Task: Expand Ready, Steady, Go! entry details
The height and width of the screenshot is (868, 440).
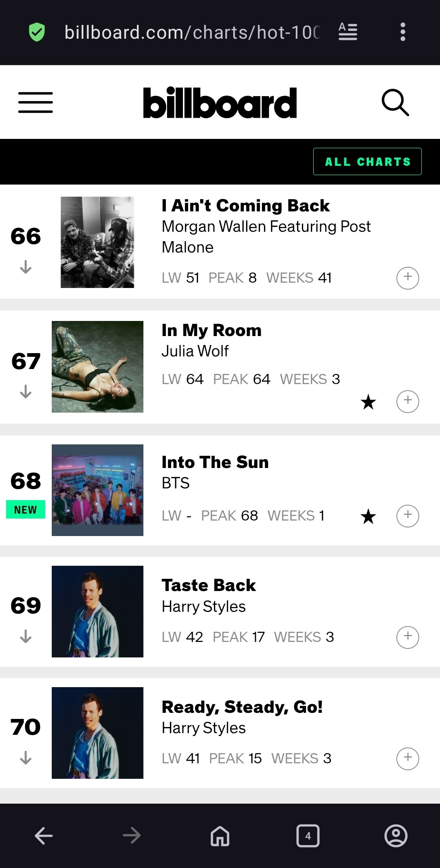Action: 407,758
